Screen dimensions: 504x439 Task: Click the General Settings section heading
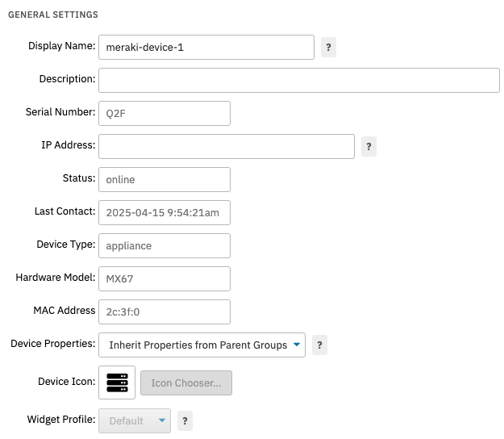(53, 15)
